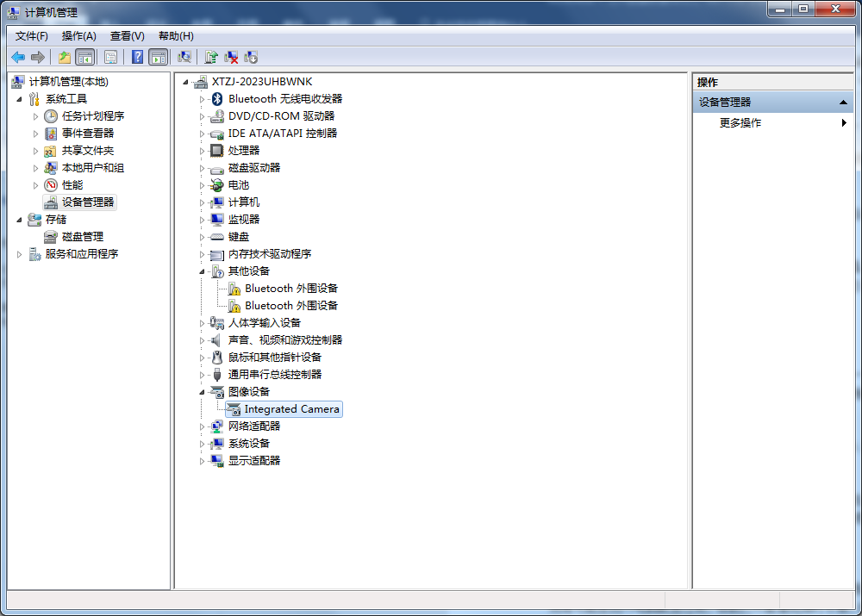Toggle the show/hide action pane button
The image size is (862, 616).
158,57
